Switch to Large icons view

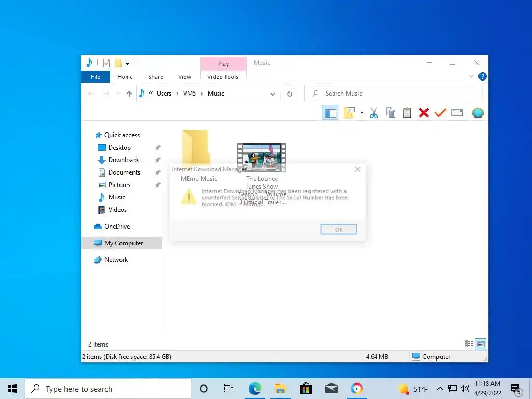(x=481, y=344)
